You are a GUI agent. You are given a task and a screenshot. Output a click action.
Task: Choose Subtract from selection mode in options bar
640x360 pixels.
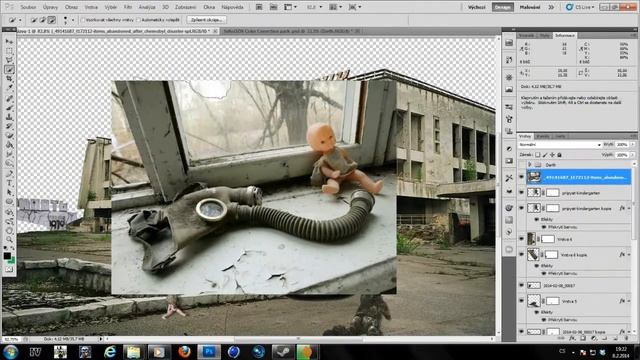click(x=51, y=20)
